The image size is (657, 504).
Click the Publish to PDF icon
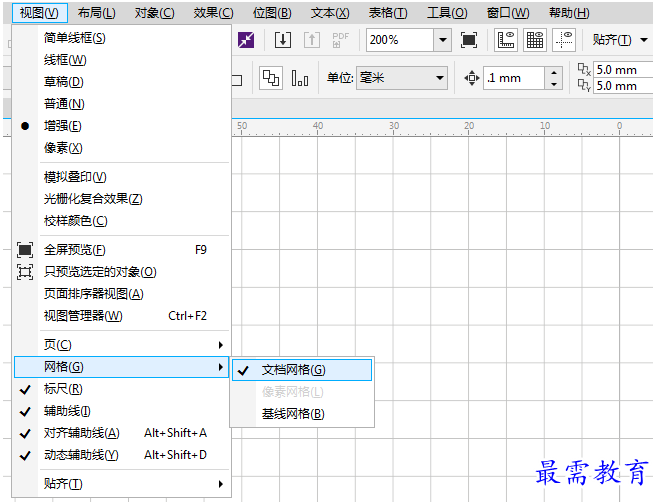point(340,40)
